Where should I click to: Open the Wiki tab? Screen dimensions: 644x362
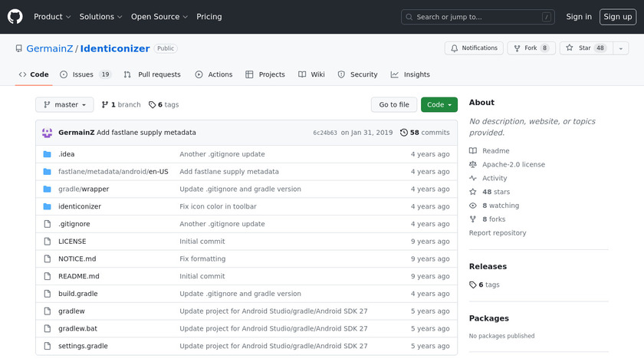pyautogui.click(x=312, y=74)
